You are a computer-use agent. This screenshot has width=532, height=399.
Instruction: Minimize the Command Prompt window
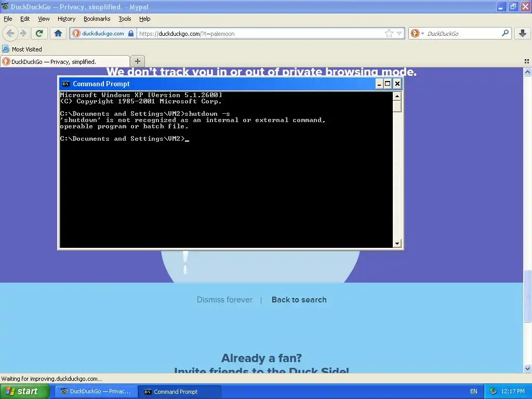tap(379, 84)
